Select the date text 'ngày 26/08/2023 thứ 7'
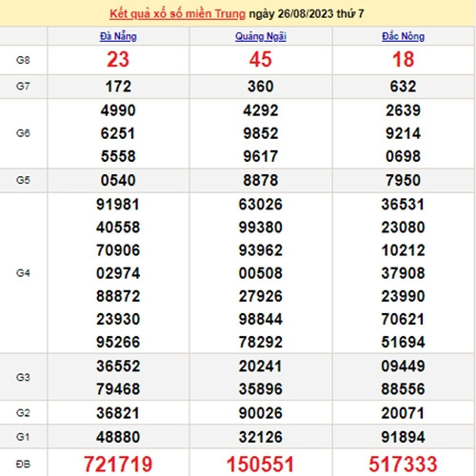 pyautogui.click(x=307, y=14)
